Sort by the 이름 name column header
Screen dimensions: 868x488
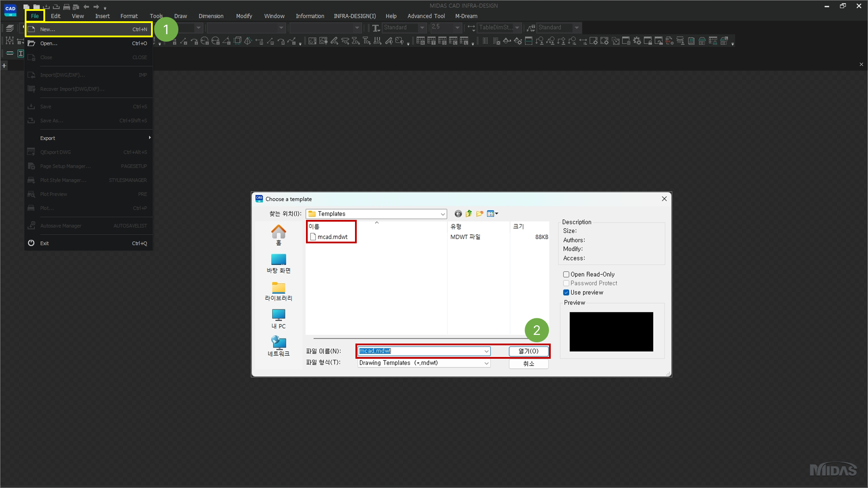tap(377, 226)
